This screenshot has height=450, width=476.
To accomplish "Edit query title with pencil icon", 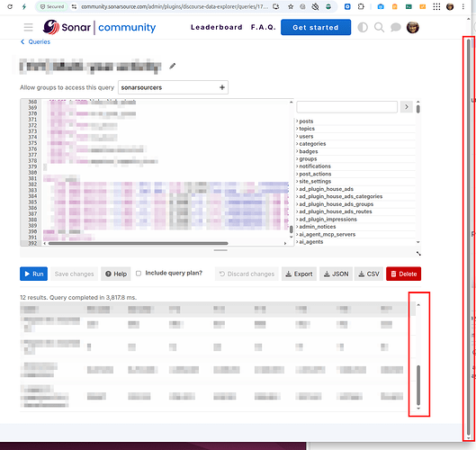I will pyautogui.click(x=173, y=66).
